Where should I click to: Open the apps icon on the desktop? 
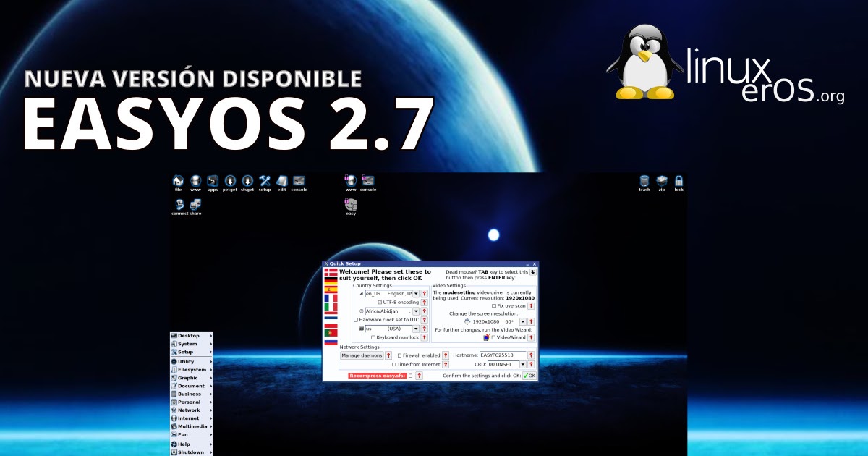[212, 181]
